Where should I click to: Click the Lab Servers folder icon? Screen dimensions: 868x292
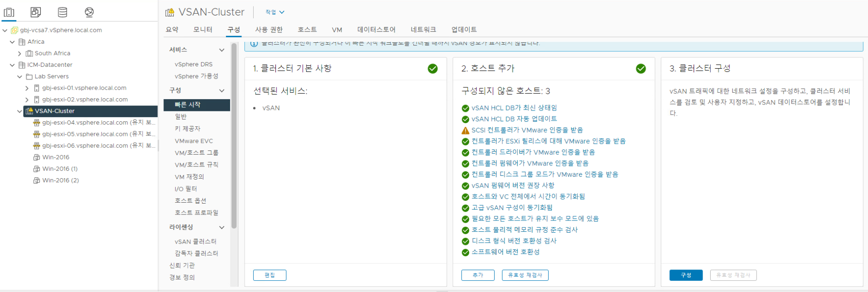pos(29,77)
